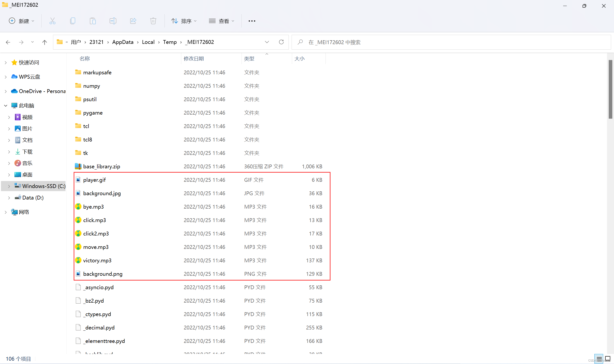Click the Cut scissors icon in toolbar
The image size is (614, 364).
52,21
